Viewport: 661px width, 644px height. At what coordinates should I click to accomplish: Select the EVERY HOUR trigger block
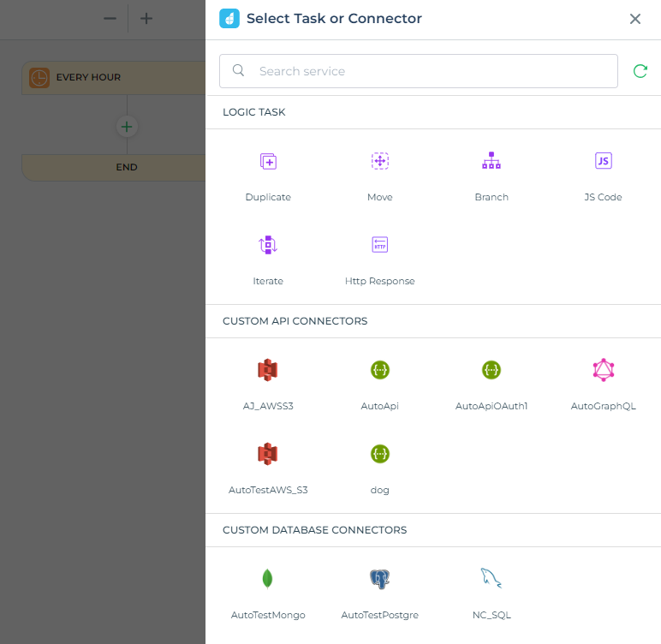pos(113,78)
